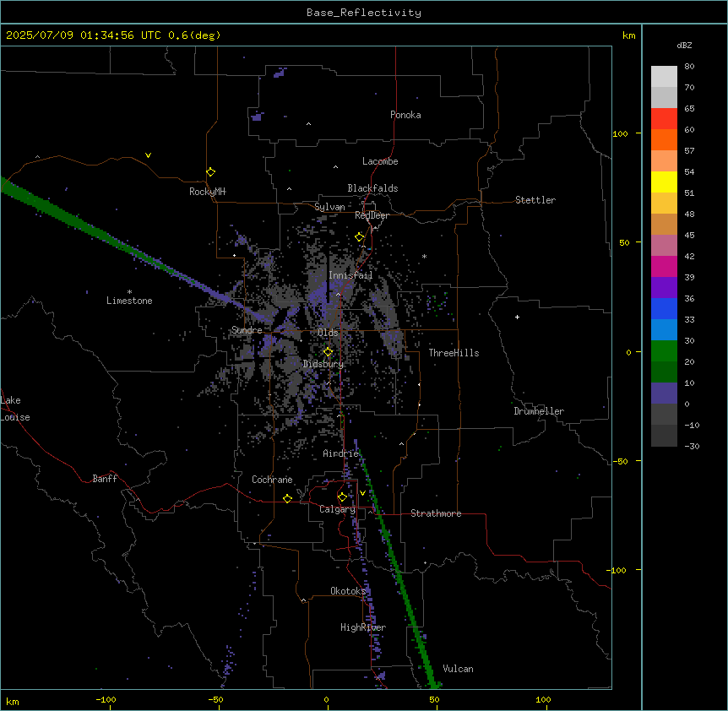The height and width of the screenshot is (711, 728).
Task: Pick the orange 57–60 dBZ legend swatch
Action: coord(664,139)
